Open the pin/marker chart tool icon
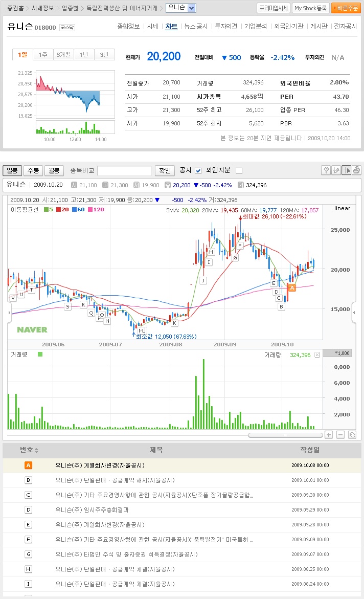The height and width of the screenshot is (599, 364). click(x=326, y=170)
